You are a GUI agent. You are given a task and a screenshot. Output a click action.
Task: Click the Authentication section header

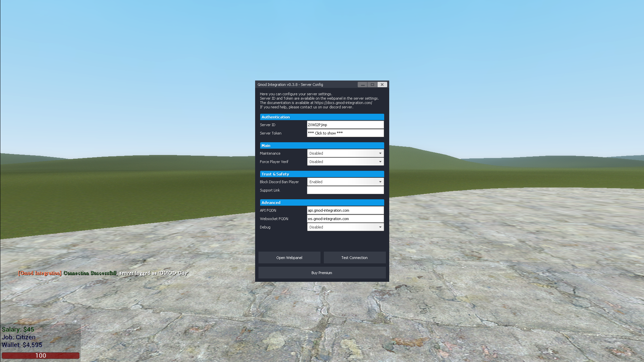click(321, 117)
